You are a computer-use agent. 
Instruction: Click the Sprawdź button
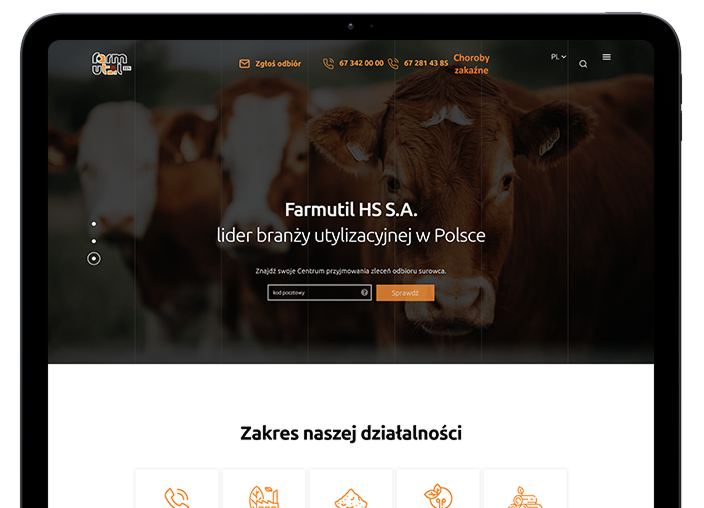point(405,293)
